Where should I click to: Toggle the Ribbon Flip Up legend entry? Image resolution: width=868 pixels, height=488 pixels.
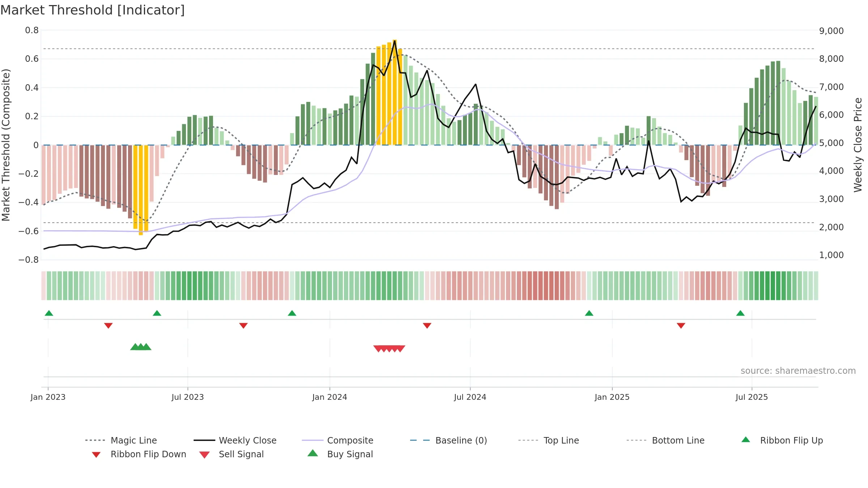coord(782,440)
